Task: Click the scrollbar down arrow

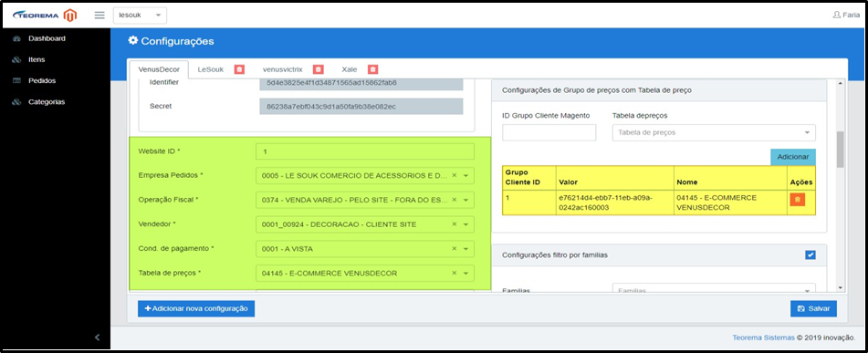Action: coord(841,287)
